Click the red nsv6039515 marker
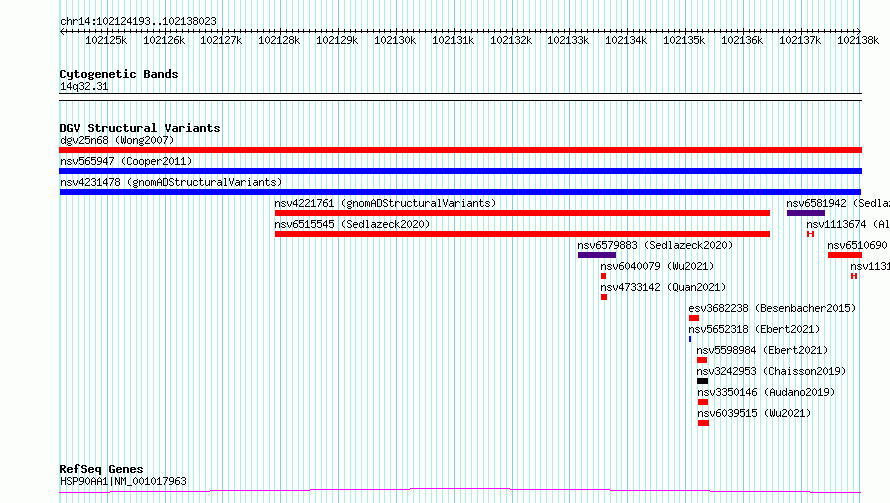The width and height of the screenshot is (890, 503). [x=703, y=423]
